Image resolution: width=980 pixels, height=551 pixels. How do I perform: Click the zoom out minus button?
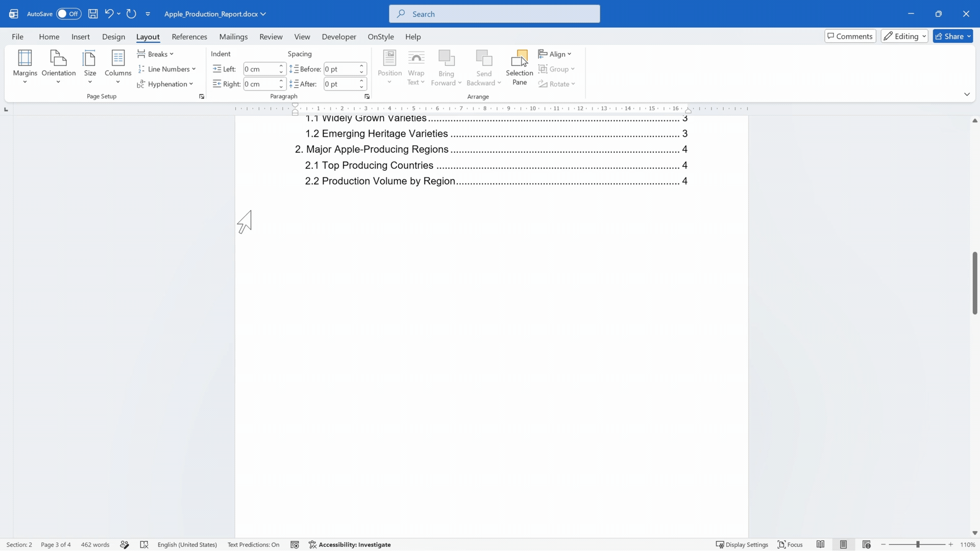point(883,544)
